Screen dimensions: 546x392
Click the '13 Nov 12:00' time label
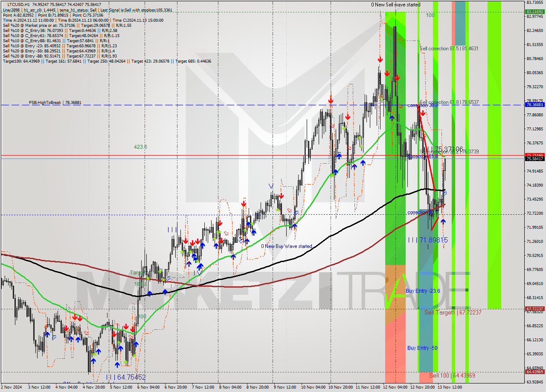[x=450, y=387]
